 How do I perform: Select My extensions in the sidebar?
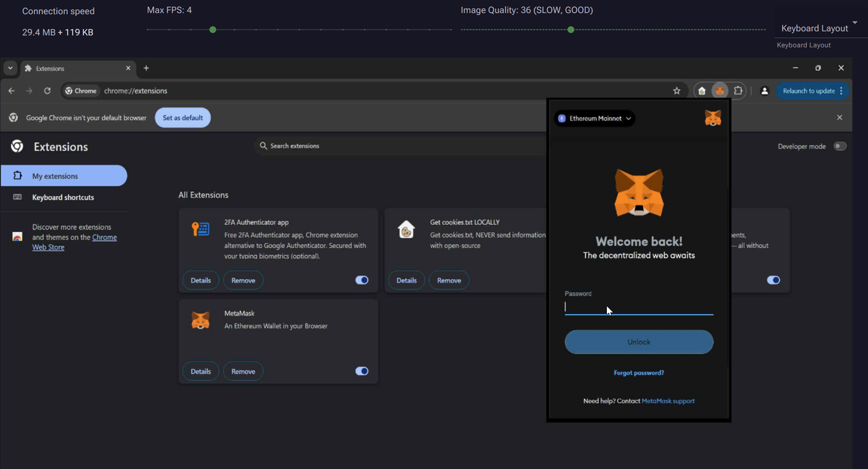(64, 176)
